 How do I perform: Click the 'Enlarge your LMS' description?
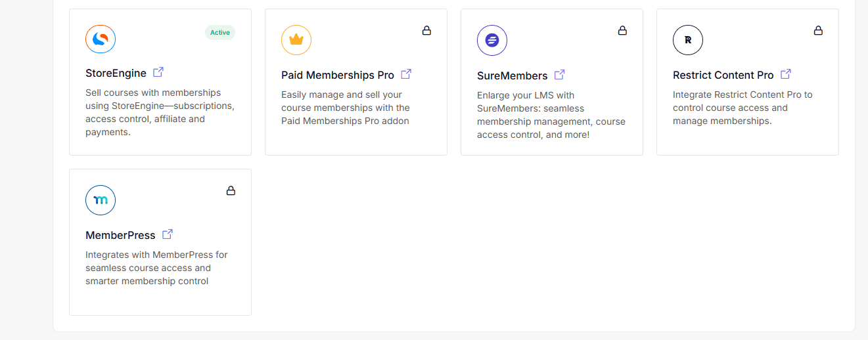551,115
